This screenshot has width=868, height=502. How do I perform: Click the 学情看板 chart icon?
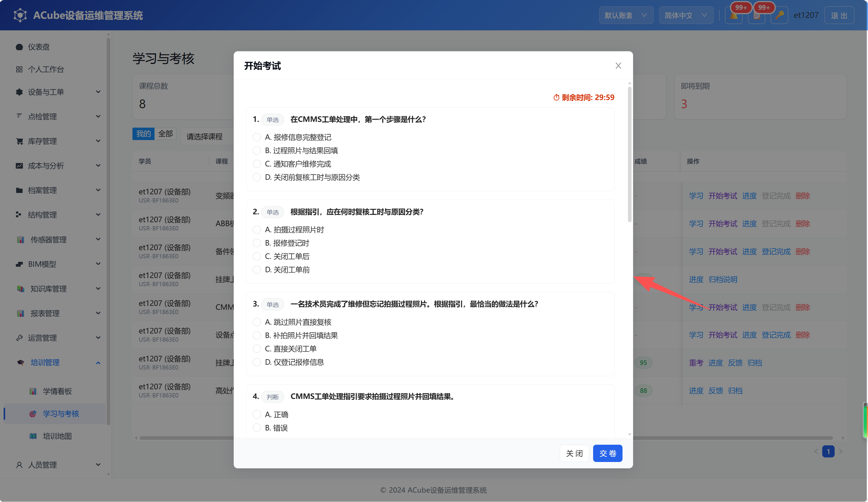tap(33, 391)
